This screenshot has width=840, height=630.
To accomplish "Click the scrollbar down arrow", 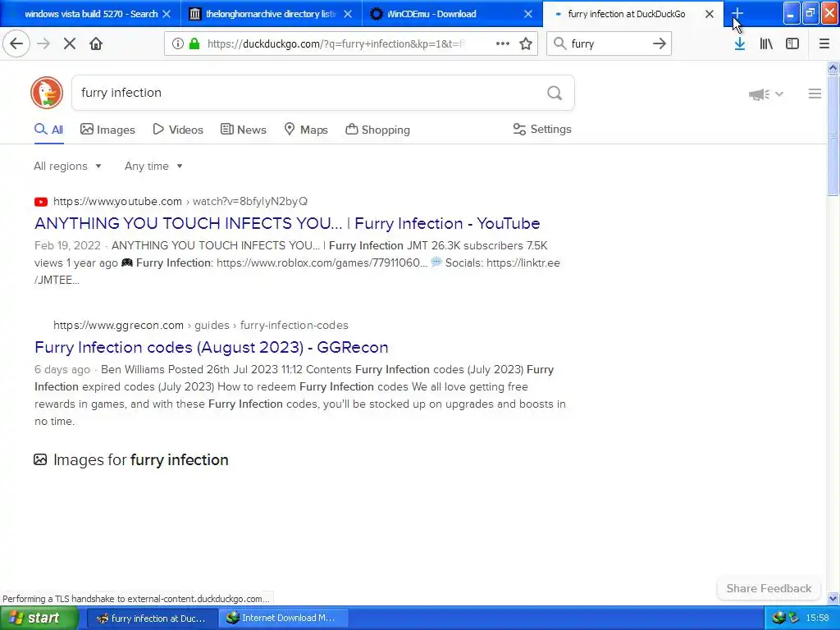I will pos(833,598).
